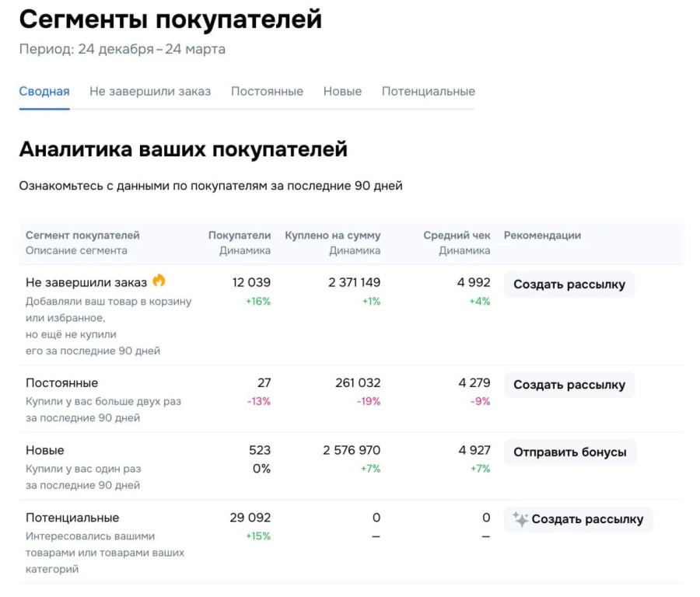Go to the Потенциальные tab

coord(428,92)
